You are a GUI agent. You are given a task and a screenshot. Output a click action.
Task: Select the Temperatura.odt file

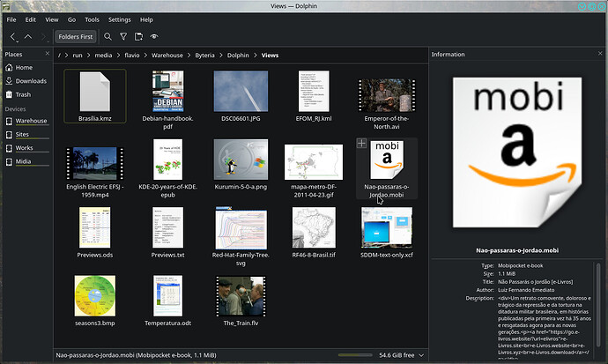point(168,296)
